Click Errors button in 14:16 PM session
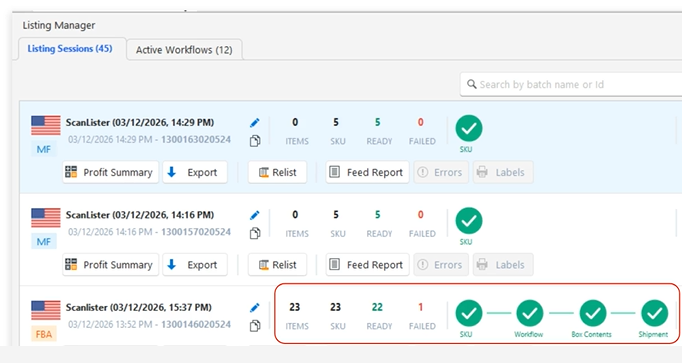This screenshot has height=363, width=682. pos(441,265)
